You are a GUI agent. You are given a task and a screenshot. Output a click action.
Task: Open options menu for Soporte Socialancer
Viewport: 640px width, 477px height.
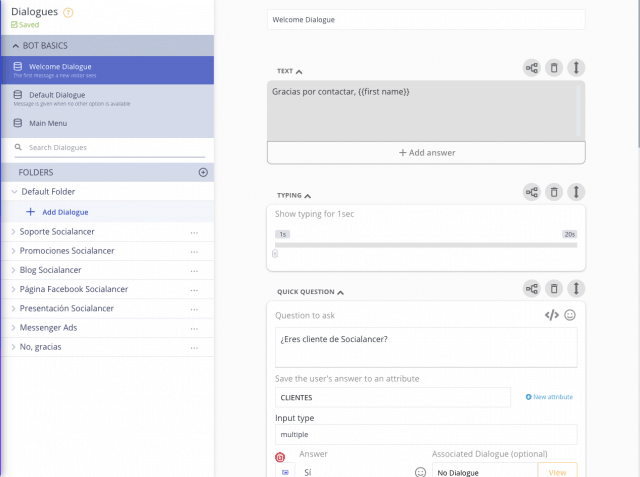[194, 233]
